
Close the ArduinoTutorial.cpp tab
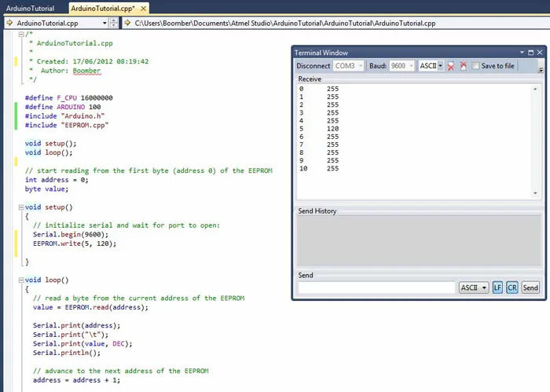click(x=143, y=9)
